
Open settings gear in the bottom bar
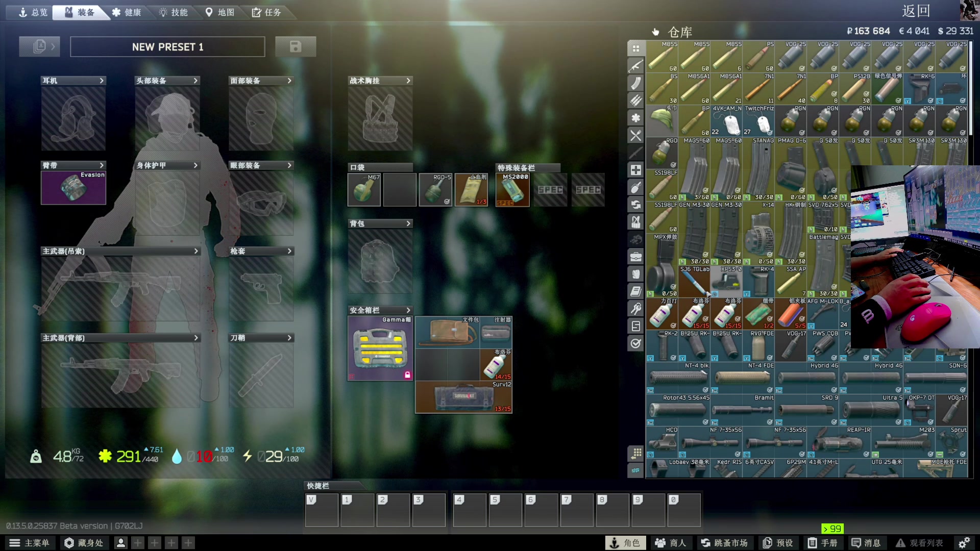(964, 543)
